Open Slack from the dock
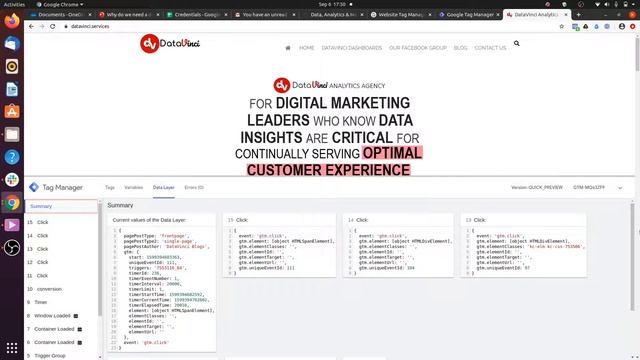 (x=12, y=180)
